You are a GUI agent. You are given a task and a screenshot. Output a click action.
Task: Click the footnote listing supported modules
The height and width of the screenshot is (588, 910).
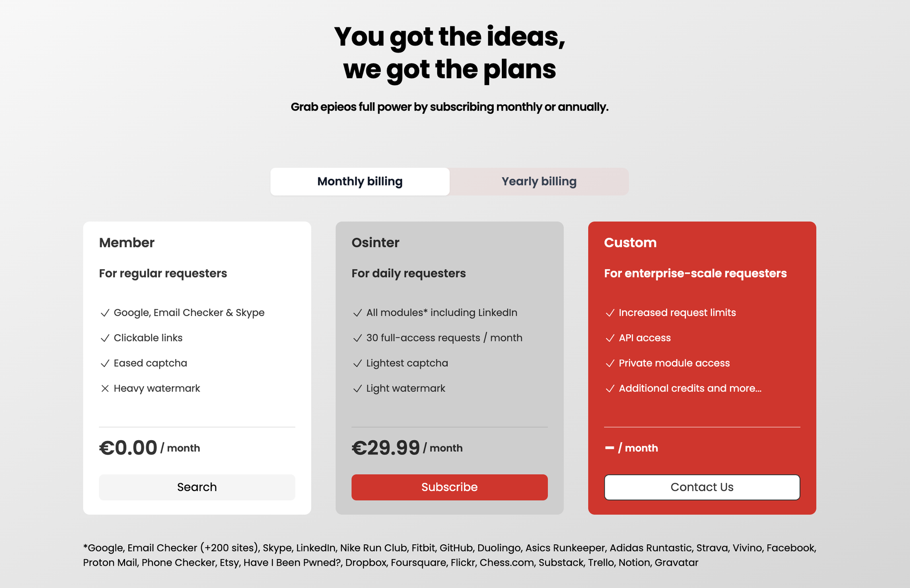tap(450, 555)
